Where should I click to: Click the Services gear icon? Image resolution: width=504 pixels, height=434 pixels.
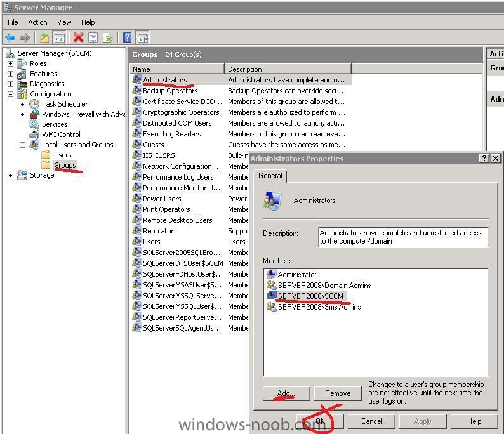(x=34, y=124)
